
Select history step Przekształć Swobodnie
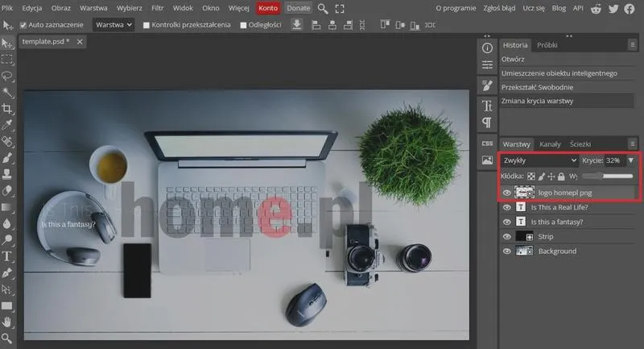click(x=567, y=87)
